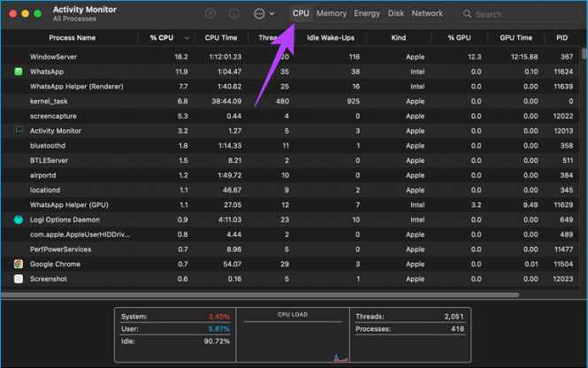Open the Disk tab
The height and width of the screenshot is (368, 588).
pyautogui.click(x=396, y=13)
